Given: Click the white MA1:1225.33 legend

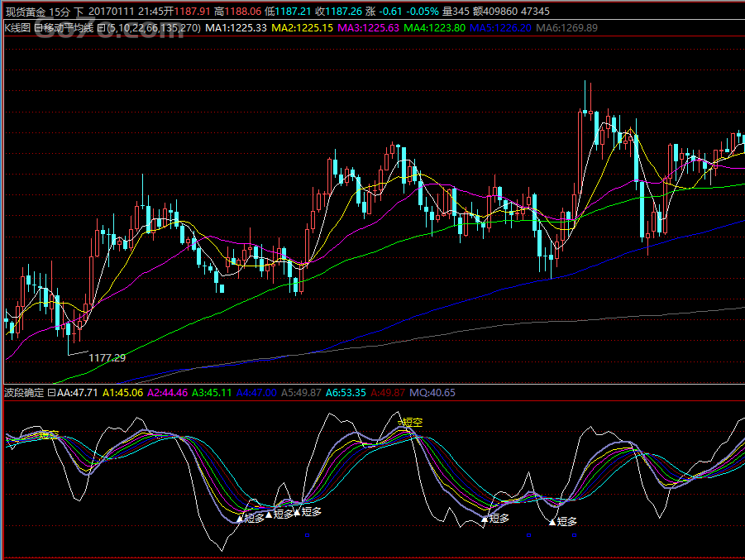Looking at the screenshot, I should tap(236, 28).
